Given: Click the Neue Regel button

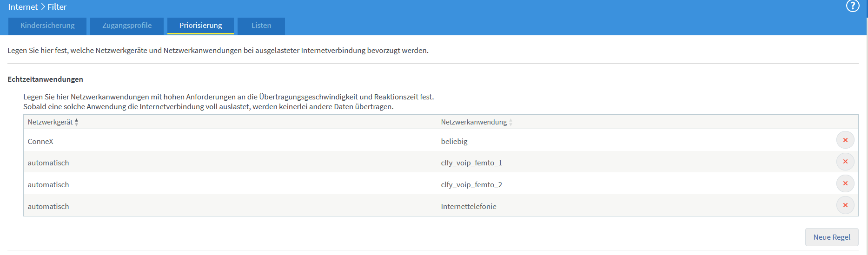Looking at the screenshot, I should coord(832,237).
